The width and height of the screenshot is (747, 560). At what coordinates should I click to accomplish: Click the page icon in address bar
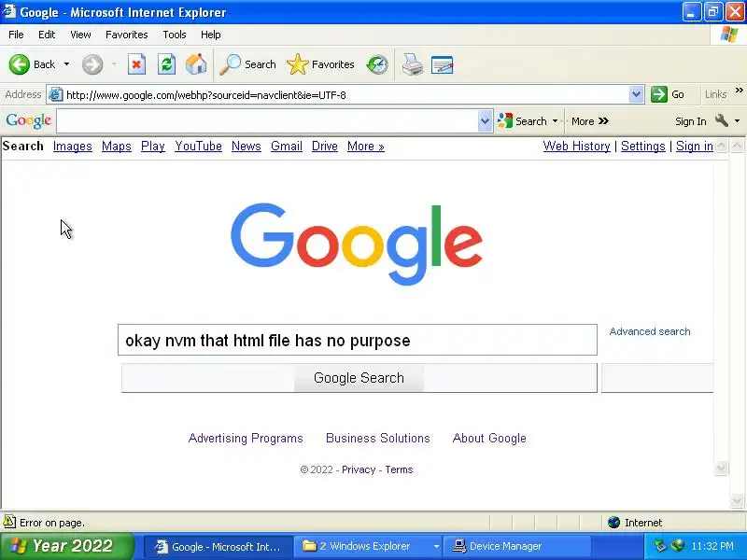55,95
